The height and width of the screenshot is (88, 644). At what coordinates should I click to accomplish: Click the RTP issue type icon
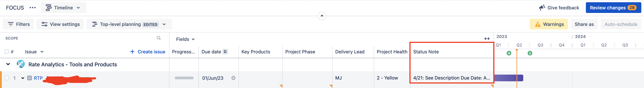click(30, 78)
